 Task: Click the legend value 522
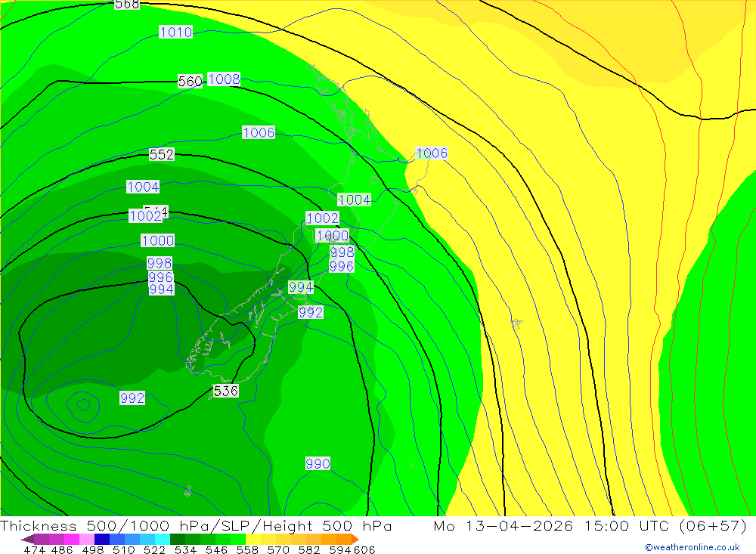click(x=154, y=550)
